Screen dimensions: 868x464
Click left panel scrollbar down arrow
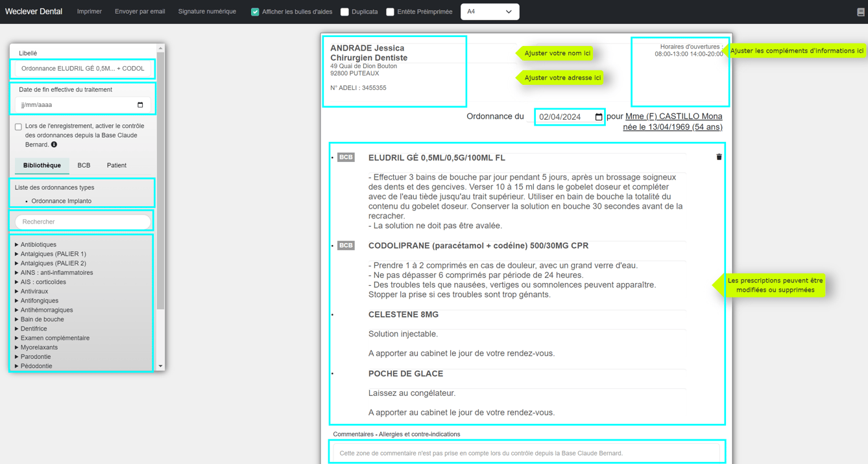pos(161,366)
